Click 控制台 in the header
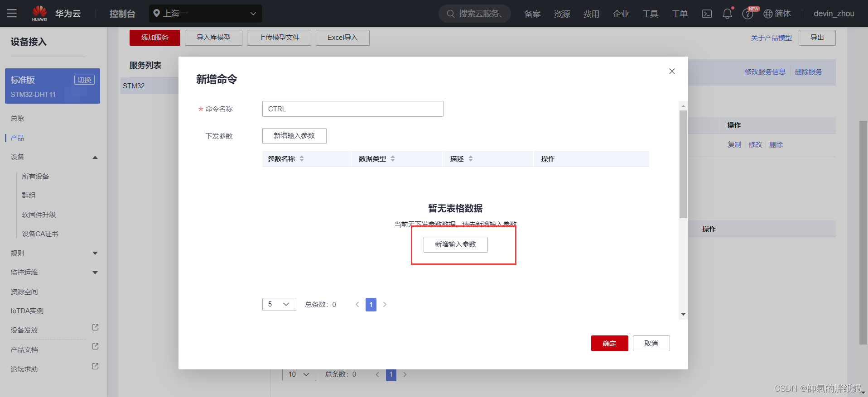 [x=122, y=14]
